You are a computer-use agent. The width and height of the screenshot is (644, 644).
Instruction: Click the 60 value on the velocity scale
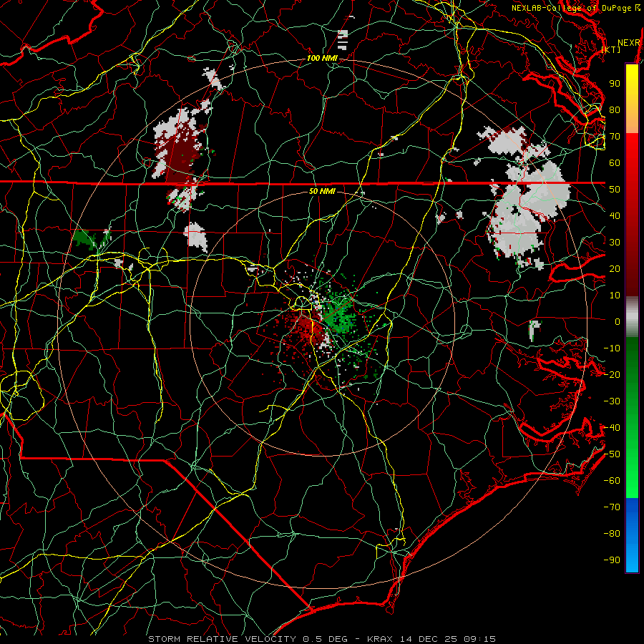615,162
